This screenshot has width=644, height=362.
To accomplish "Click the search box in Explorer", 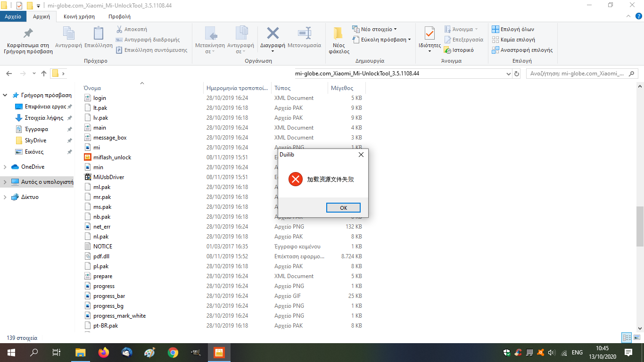I will [x=578, y=74].
